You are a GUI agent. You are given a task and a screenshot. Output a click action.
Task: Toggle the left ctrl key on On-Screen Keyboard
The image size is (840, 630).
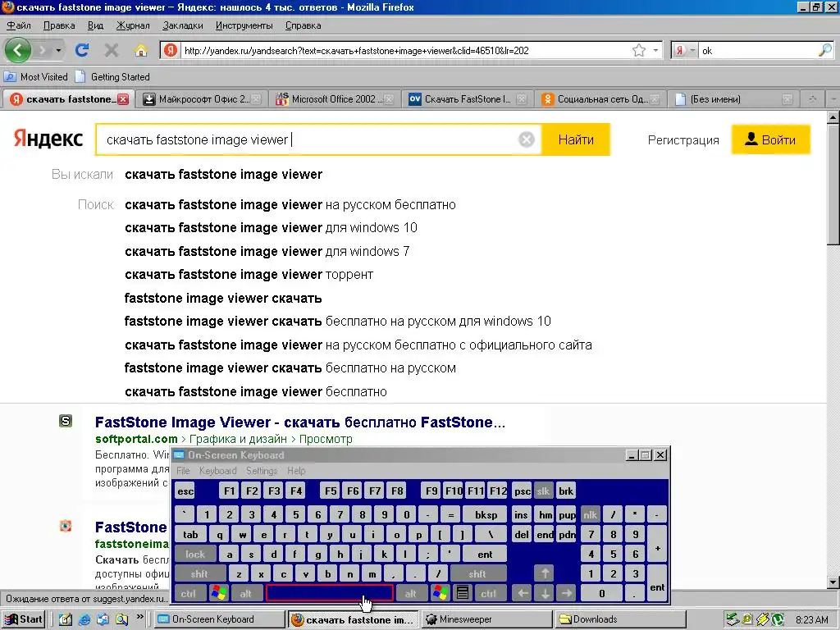pos(188,593)
